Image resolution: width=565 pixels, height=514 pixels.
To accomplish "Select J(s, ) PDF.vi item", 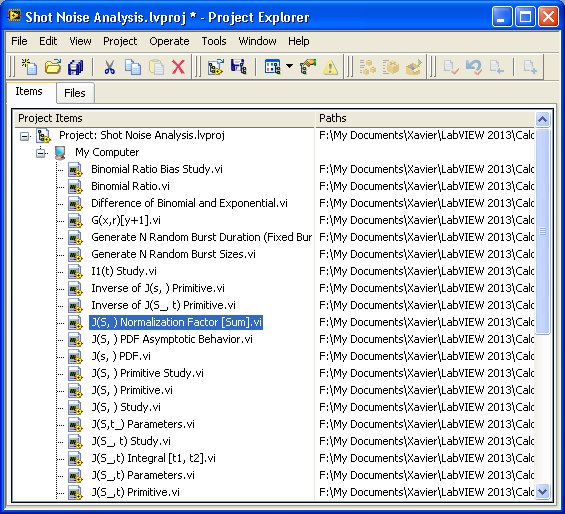I will [x=121, y=356].
